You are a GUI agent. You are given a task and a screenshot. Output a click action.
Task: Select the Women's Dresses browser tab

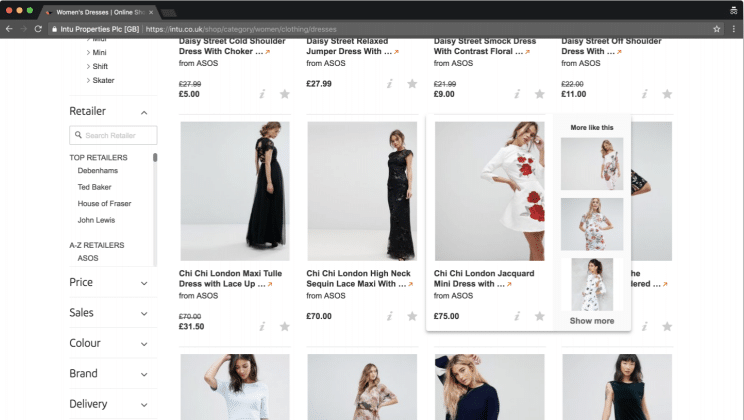point(100,9)
